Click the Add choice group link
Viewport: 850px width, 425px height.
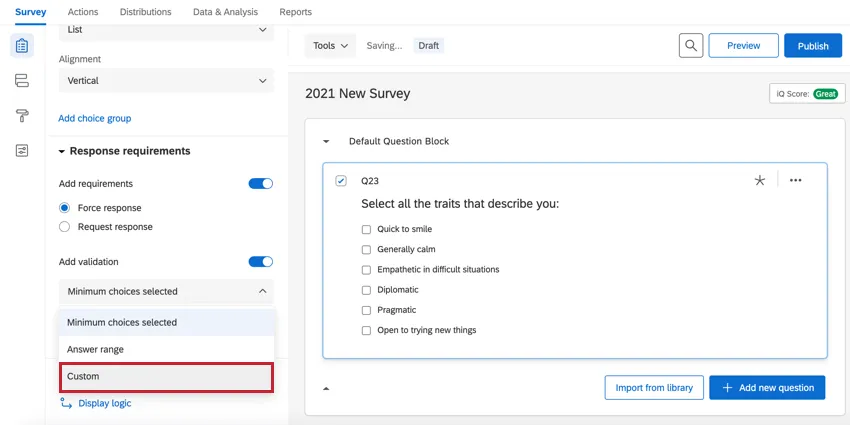pyautogui.click(x=94, y=118)
